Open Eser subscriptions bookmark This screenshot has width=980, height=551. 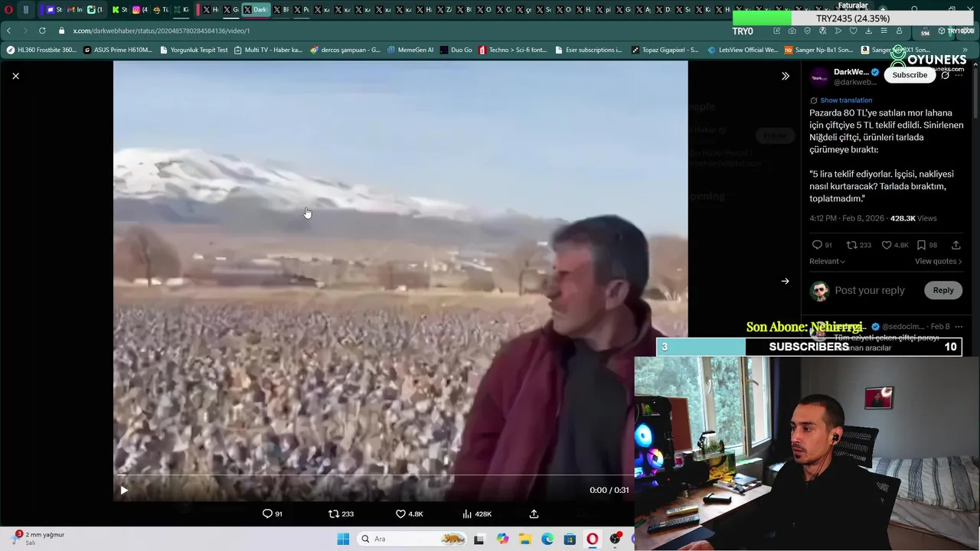coord(588,50)
